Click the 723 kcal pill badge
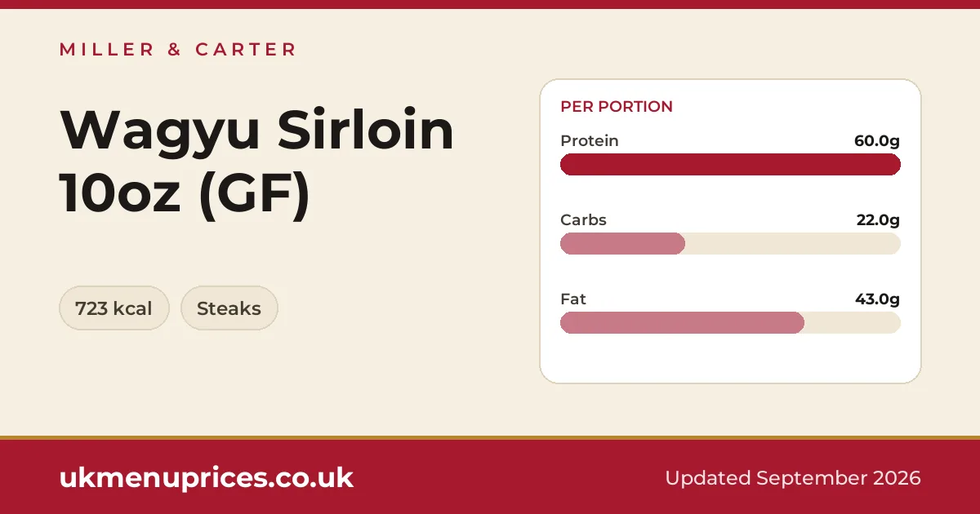980x514 pixels. (114, 308)
